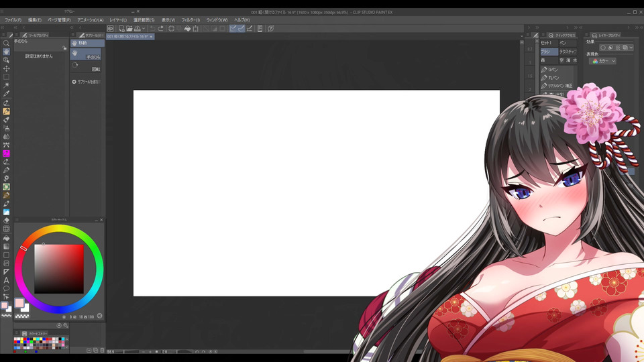
Task: Select the Frame border tool
Action: [x=6, y=263]
